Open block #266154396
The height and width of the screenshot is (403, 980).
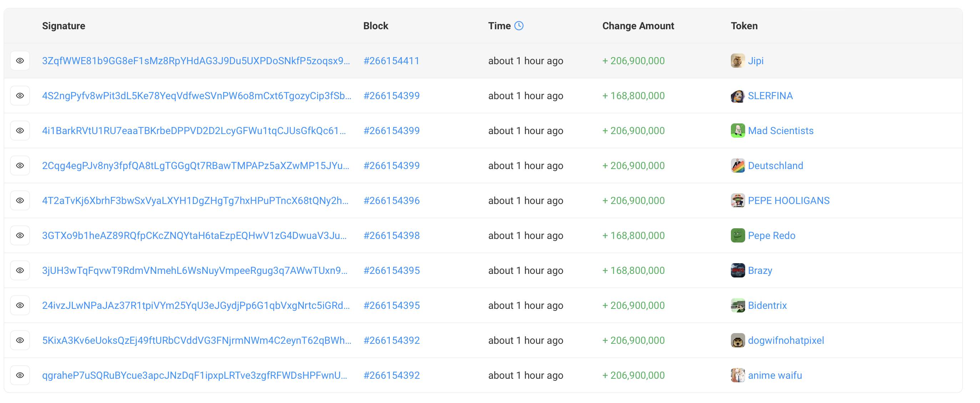point(392,201)
